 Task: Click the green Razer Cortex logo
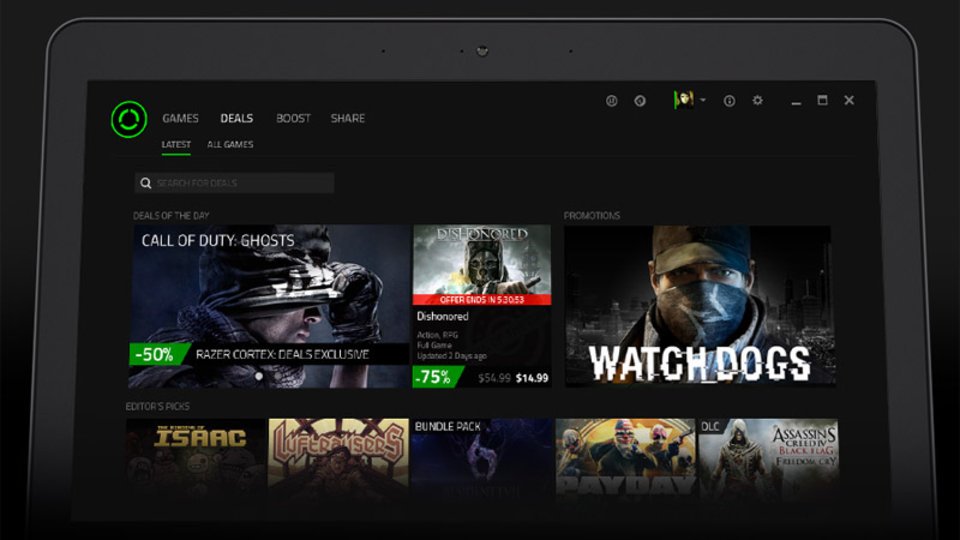click(129, 119)
